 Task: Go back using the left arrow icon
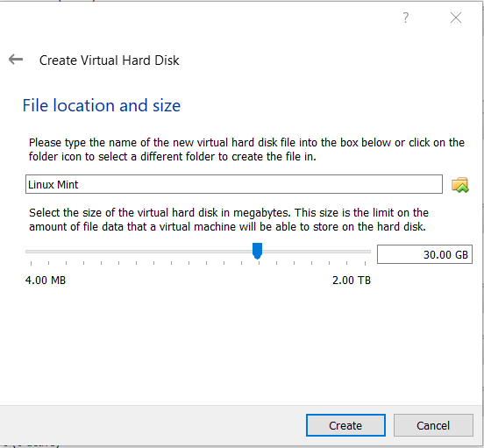point(16,60)
